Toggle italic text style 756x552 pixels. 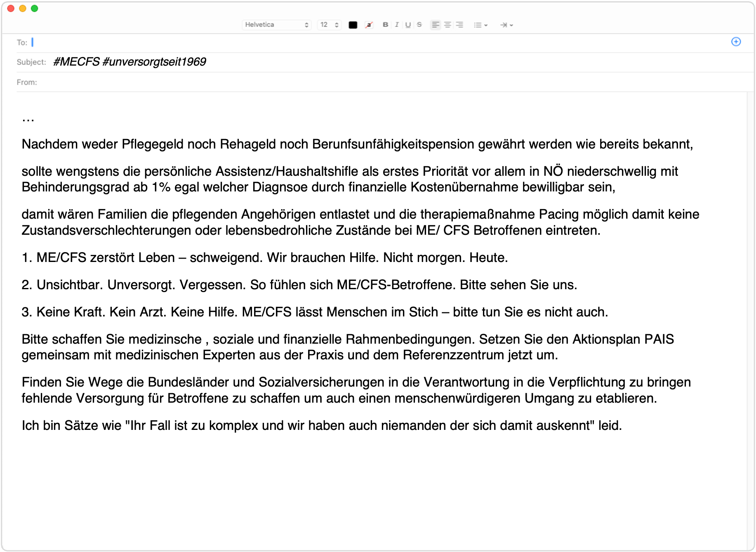tap(397, 25)
